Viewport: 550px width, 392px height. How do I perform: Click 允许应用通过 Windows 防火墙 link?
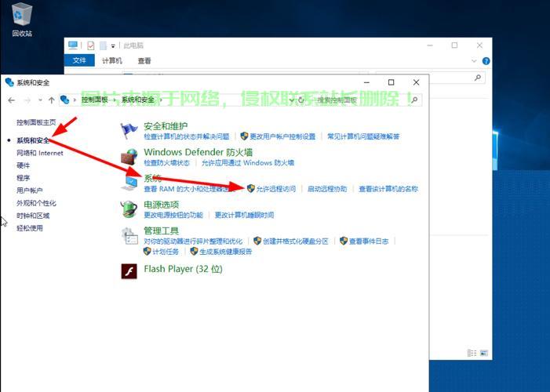(x=248, y=163)
